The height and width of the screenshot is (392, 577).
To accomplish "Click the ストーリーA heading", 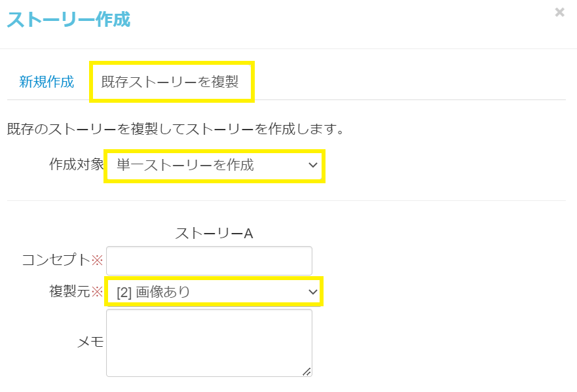I will [x=214, y=233].
